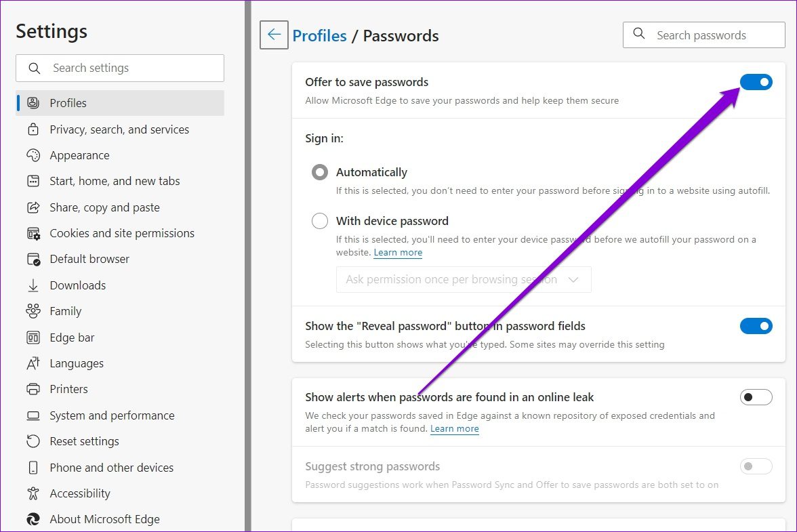Open the Family people icon

point(33,311)
